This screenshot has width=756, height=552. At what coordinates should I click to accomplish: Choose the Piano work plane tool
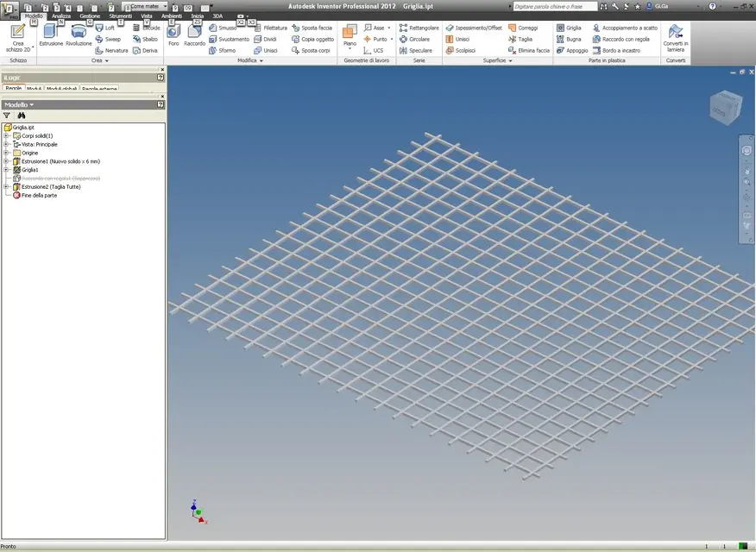[350, 32]
